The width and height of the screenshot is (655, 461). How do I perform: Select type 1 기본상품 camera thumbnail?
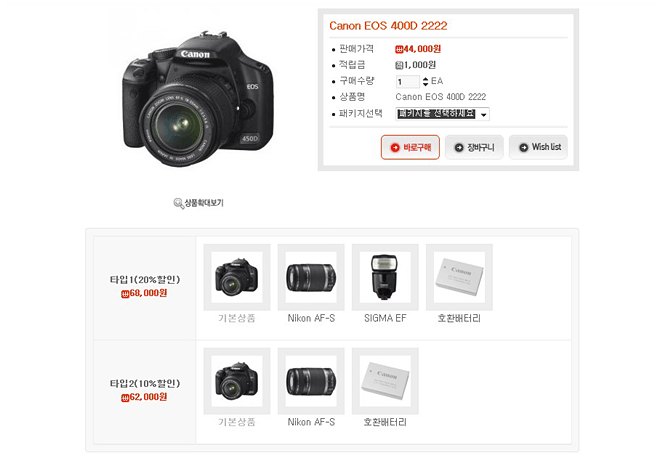click(237, 277)
